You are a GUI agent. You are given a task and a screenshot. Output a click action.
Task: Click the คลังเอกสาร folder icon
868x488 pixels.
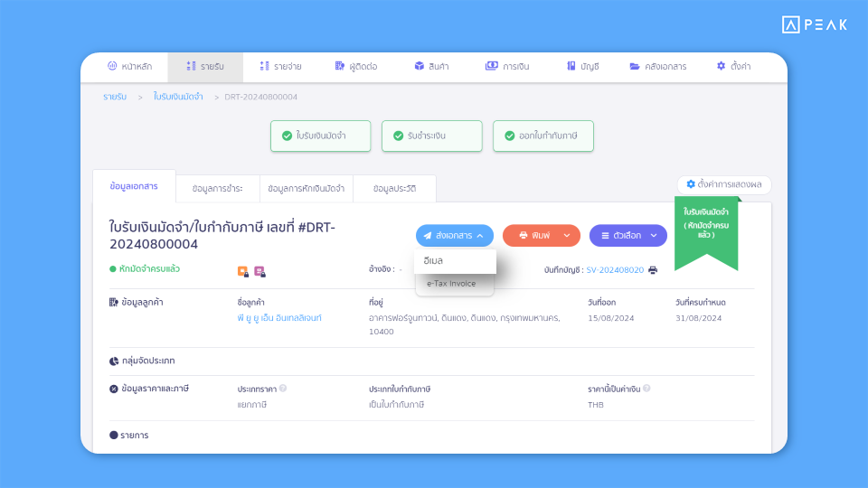pyautogui.click(x=635, y=67)
